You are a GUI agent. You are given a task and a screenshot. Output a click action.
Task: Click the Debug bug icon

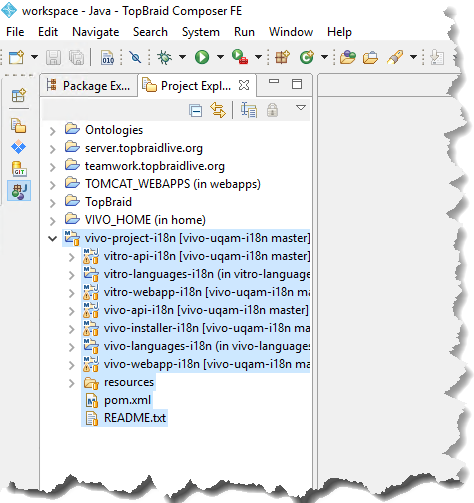(x=164, y=57)
